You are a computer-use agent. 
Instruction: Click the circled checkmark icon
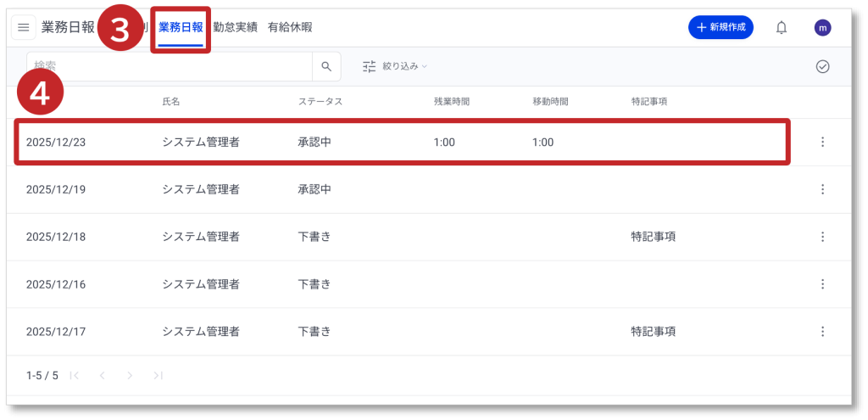coord(822,66)
